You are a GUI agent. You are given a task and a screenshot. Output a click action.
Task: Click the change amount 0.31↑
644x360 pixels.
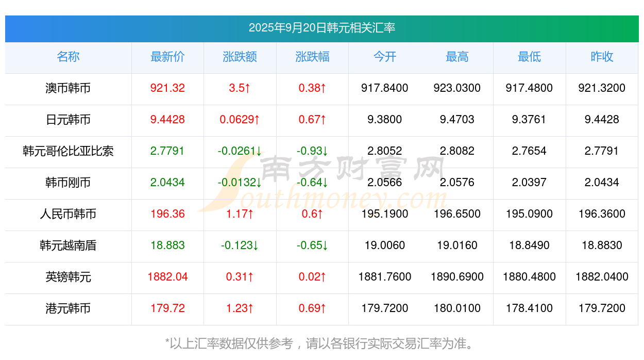coord(240,277)
